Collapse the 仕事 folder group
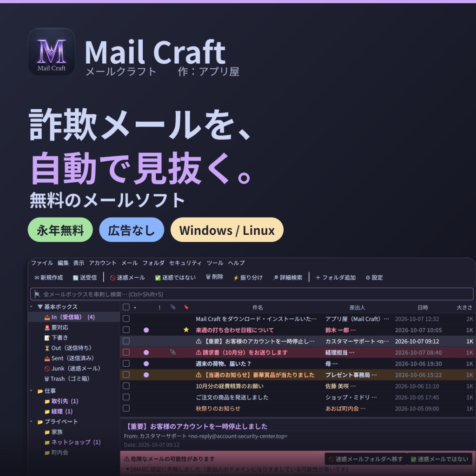Viewport: 476px width, 476px height. click(x=31, y=390)
